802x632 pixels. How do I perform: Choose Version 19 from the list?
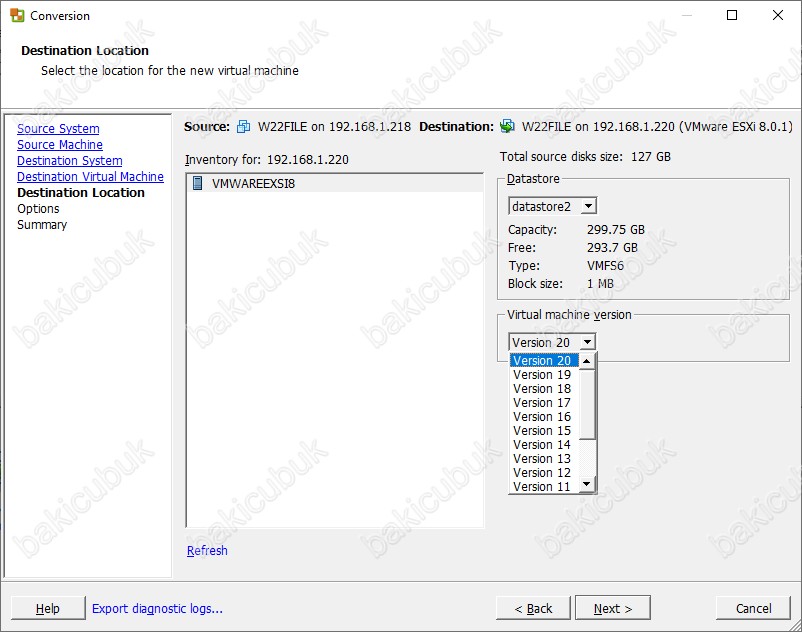(544, 375)
